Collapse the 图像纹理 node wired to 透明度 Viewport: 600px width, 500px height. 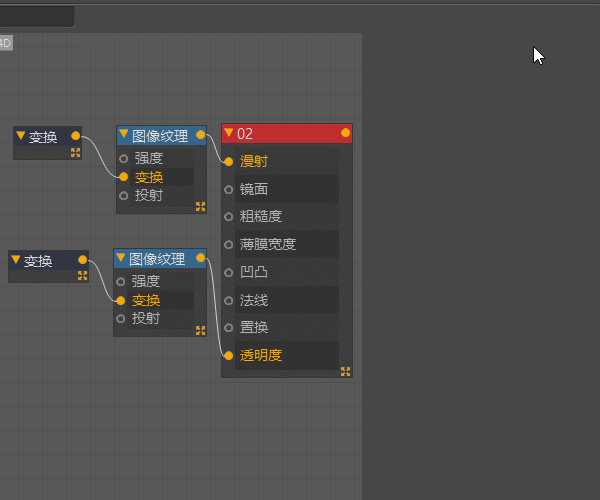click(x=121, y=257)
